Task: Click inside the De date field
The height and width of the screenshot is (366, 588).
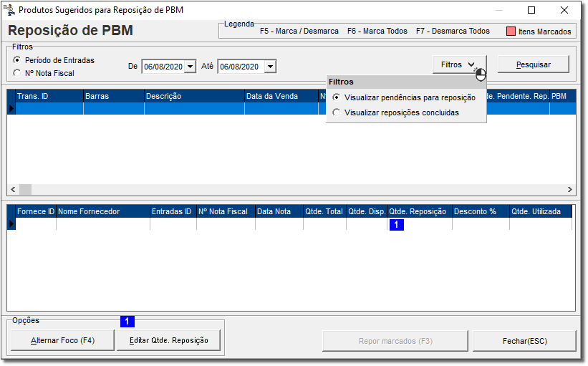Action: (x=163, y=67)
